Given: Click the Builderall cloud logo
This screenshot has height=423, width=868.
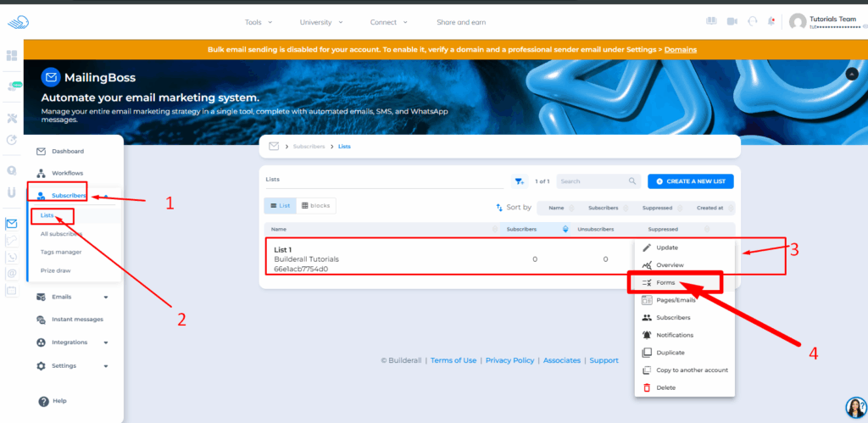Looking at the screenshot, I should pyautogui.click(x=17, y=22).
